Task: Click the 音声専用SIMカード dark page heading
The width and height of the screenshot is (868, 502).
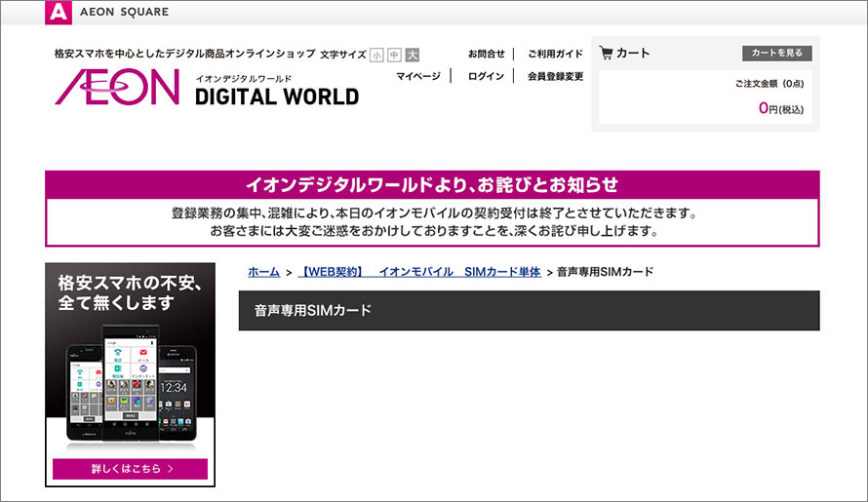Action: pos(529,311)
